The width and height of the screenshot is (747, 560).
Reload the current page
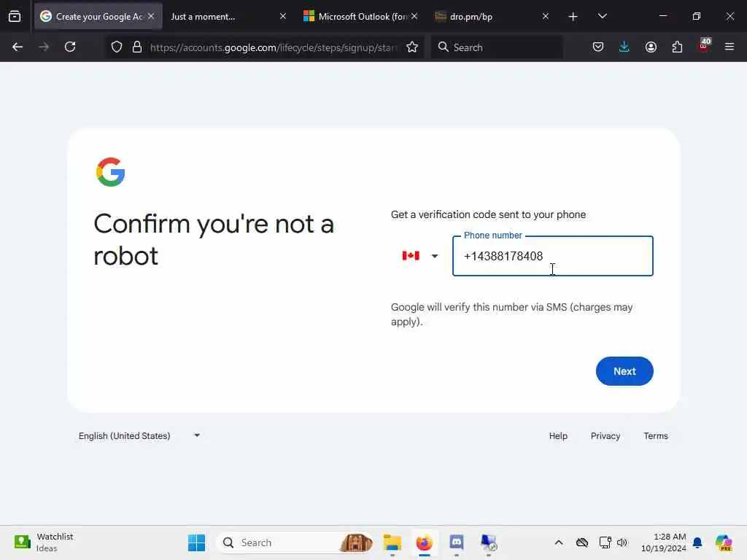point(70,47)
